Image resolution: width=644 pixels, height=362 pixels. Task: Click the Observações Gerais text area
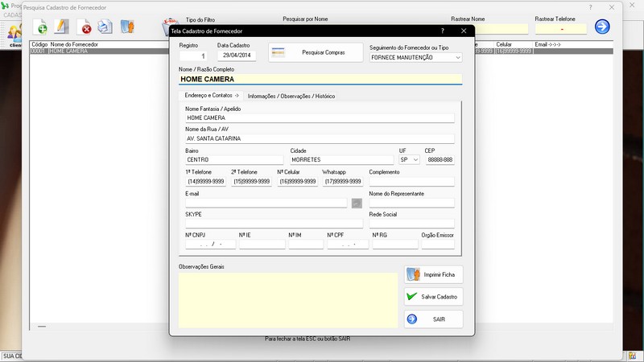[x=288, y=300]
